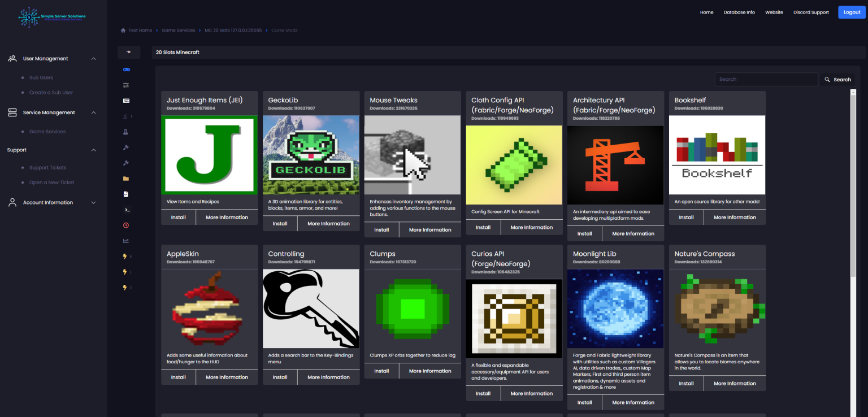The width and height of the screenshot is (868, 417).
Task: Click the blue Logout button
Action: (x=852, y=12)
